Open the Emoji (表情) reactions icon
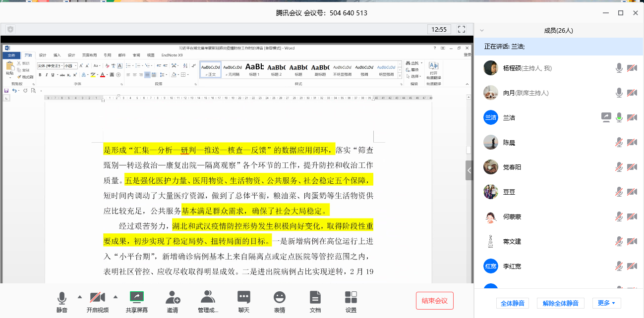 (x=279, y=298)
